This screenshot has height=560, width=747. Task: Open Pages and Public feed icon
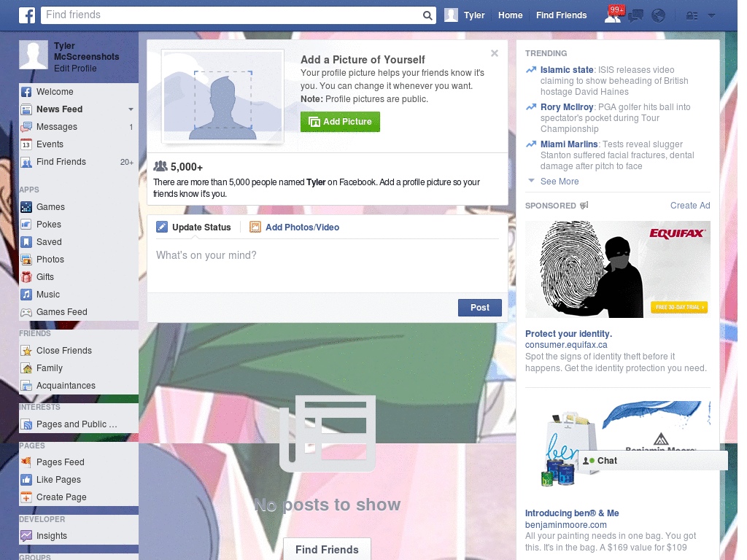(x=26, y=424)
